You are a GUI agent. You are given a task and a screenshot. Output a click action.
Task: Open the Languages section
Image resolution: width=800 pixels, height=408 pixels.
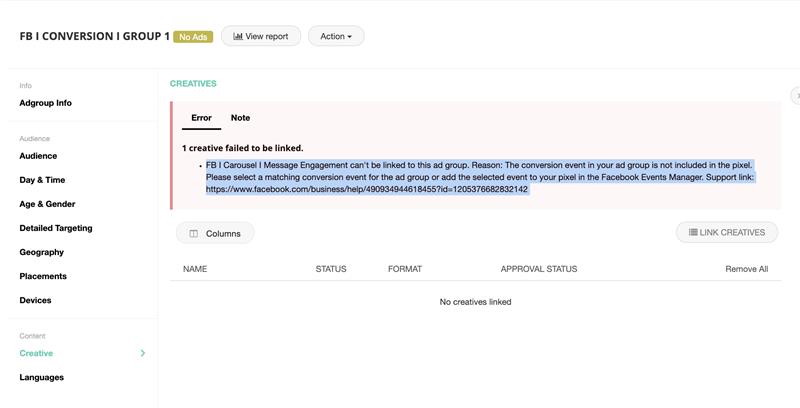point(41,377)
